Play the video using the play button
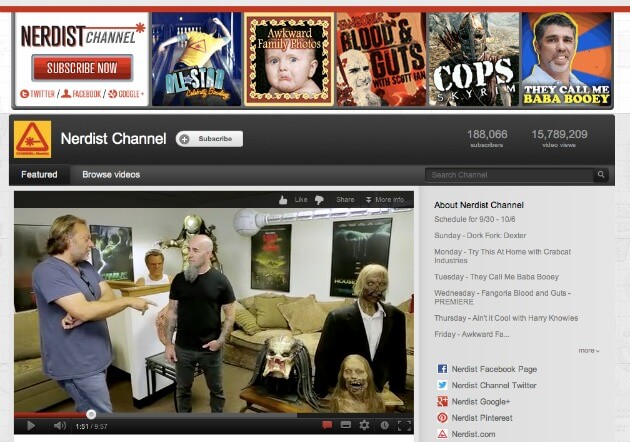This screenshot has width=630, height=442. (31, 426)
